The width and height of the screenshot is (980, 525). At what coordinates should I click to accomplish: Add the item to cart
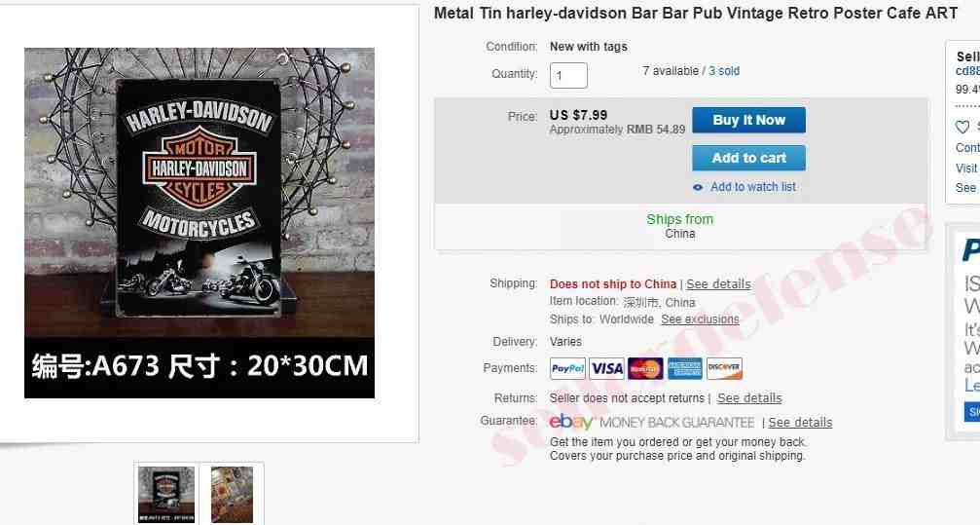(x=748, y=158)
